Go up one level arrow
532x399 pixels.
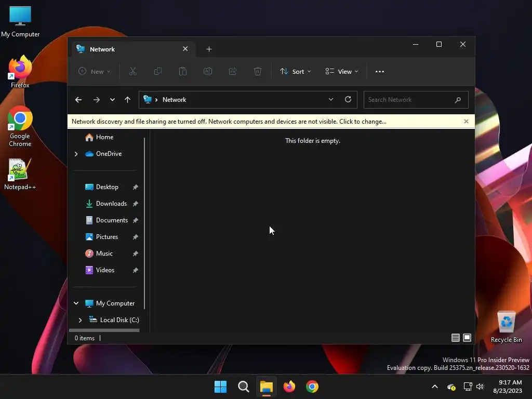128,100
